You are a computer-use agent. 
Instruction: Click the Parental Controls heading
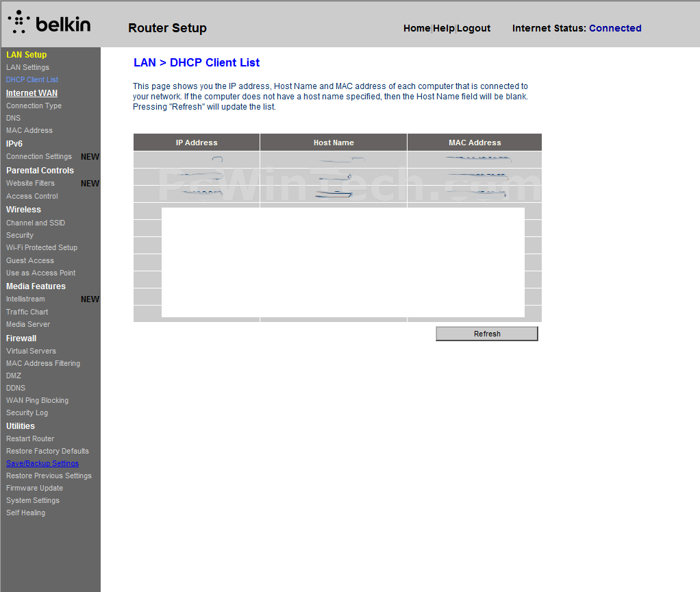[x=40, y=170]
